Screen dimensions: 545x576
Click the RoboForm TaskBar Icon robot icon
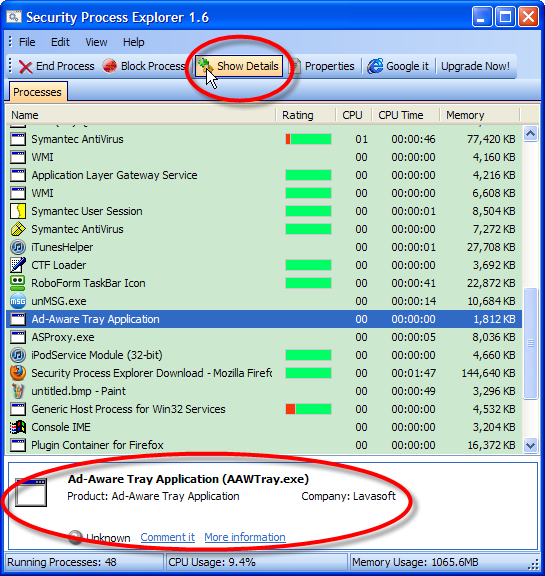[x=18, y=283]
